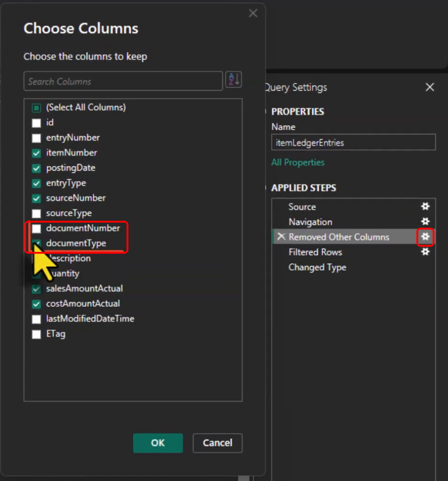Delete the Removed Other Columns step X icon
The image size is (448, 481).
pos(281,237)
